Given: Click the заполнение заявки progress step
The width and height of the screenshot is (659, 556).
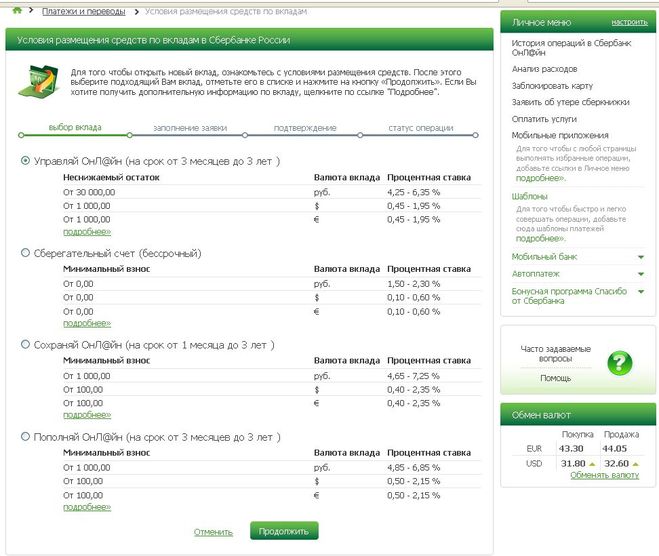Looking at the screenshot, I should (x=190, y=129).
